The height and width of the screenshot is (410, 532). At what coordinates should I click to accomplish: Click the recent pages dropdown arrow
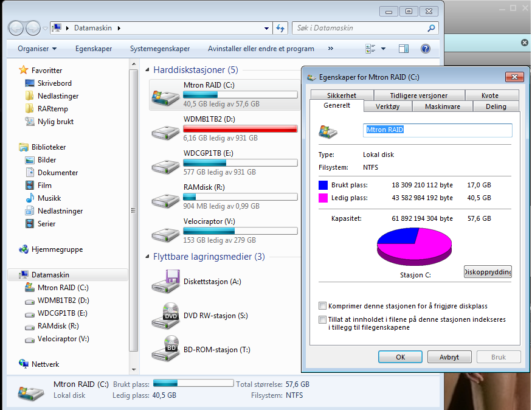click(x=45, y=29)
